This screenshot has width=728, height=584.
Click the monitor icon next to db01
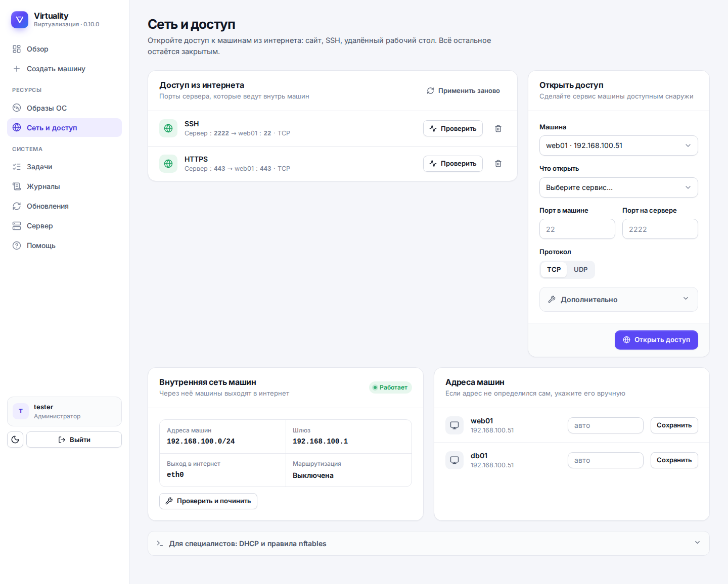(454, 460)
